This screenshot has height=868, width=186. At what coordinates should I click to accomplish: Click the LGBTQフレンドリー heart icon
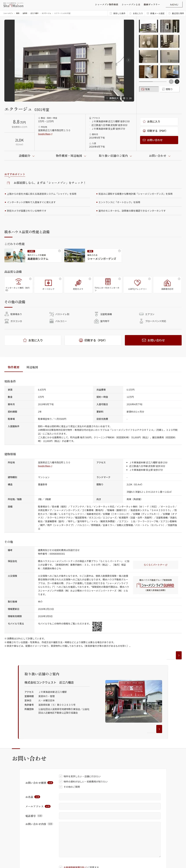(x=137, y=282)
